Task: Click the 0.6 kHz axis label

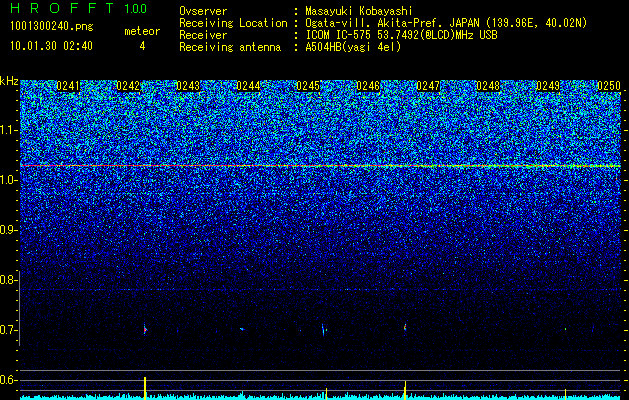Action: [8, 380]
